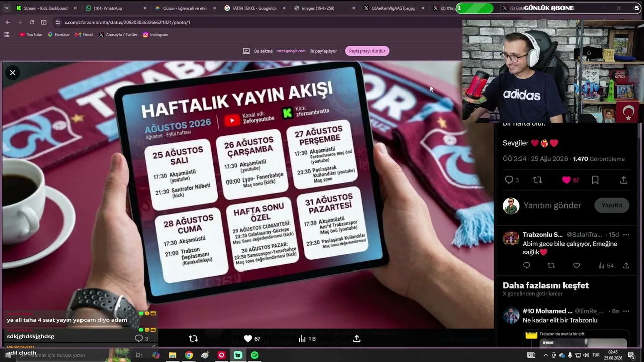This screenshot has height=362, width=644.
Task: Open Task View on the taskbar
Action: [139, 355]
